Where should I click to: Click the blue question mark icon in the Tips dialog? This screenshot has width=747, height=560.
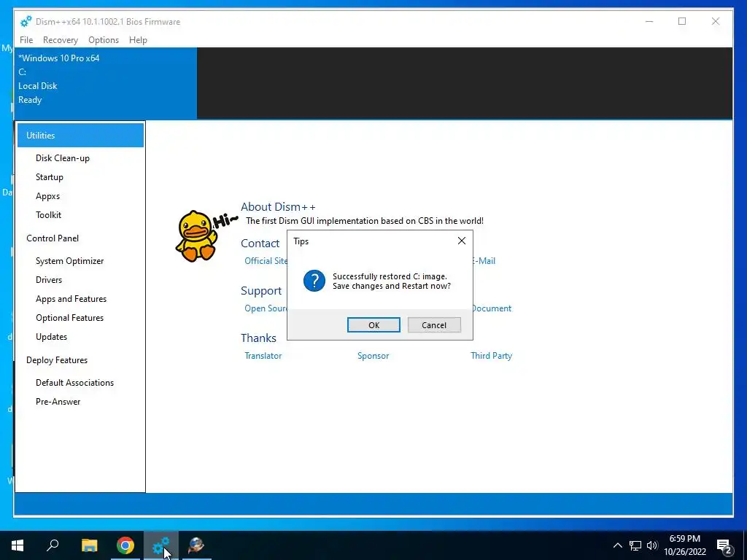point(314,281)
